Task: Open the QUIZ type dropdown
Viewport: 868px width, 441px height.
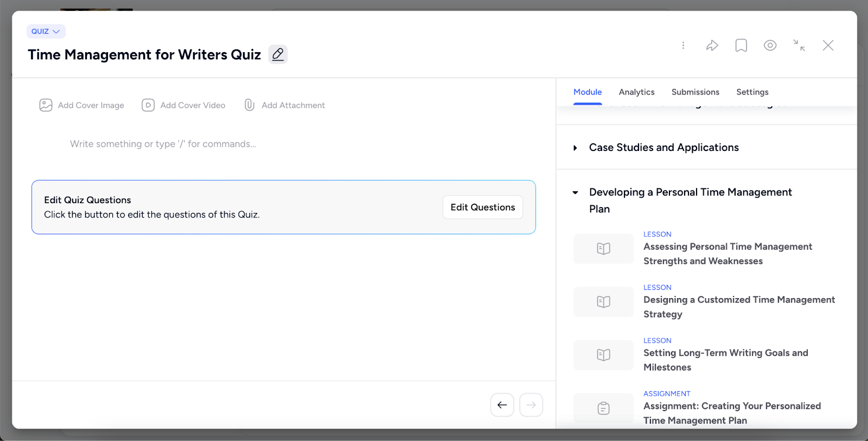Action: click(46, 31)
